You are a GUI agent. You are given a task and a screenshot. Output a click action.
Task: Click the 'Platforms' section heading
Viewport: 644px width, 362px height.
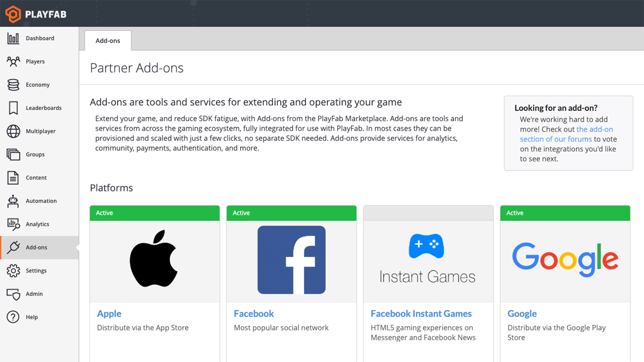111,188
